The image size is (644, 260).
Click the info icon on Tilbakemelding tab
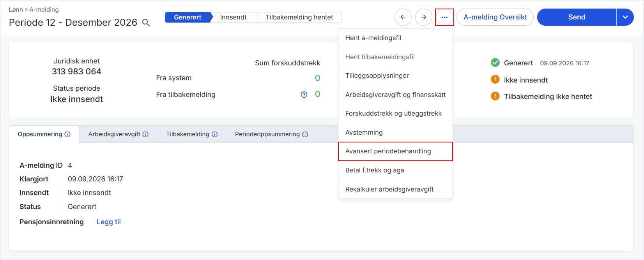click(x=214, y=134)
